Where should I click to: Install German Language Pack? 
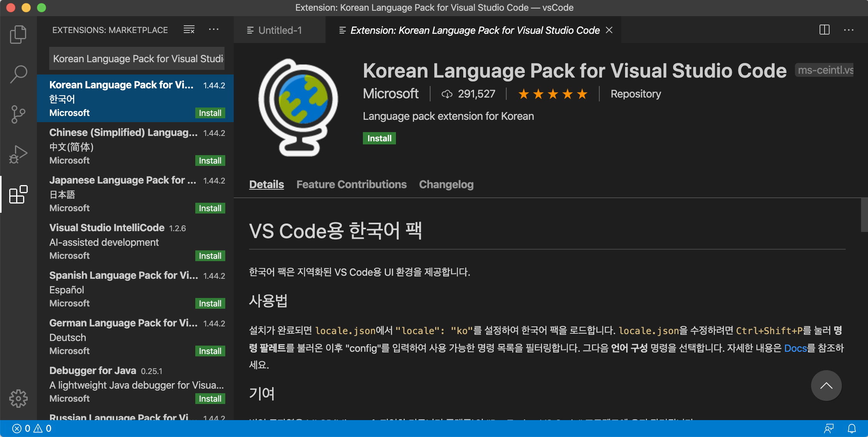click(x=210, y=351)
